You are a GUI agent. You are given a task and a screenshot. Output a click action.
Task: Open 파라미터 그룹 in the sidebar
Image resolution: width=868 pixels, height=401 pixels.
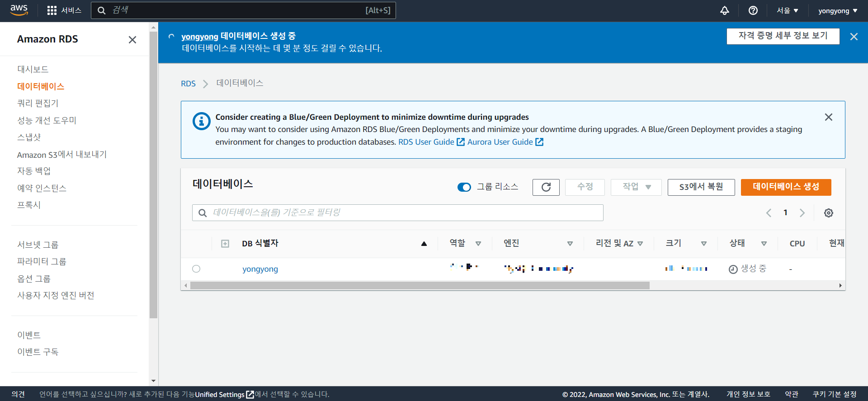coord(42,261)
